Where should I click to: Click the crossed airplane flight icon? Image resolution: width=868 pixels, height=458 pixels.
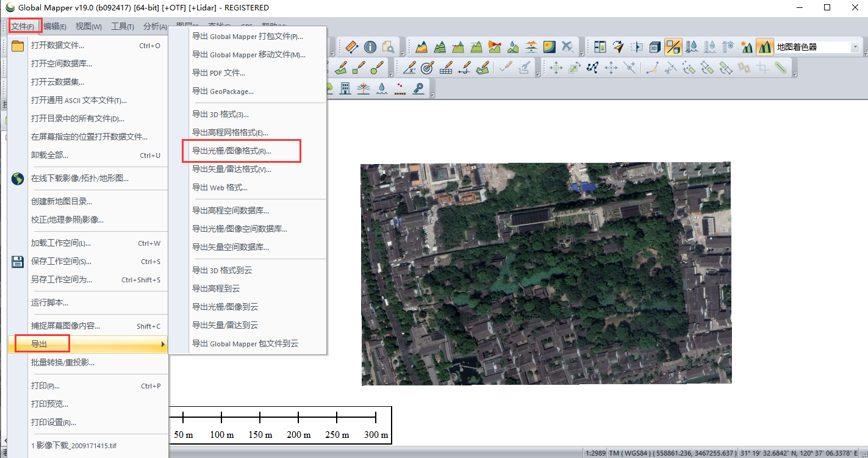pos(568,47)
